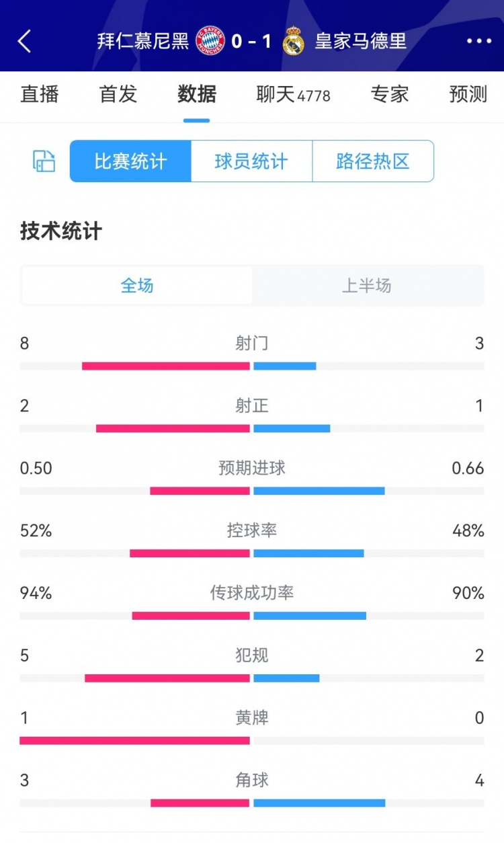Tap the Bayern Munich club logo
The height and width of the screenshot is (843, 504).
point(210,41)
